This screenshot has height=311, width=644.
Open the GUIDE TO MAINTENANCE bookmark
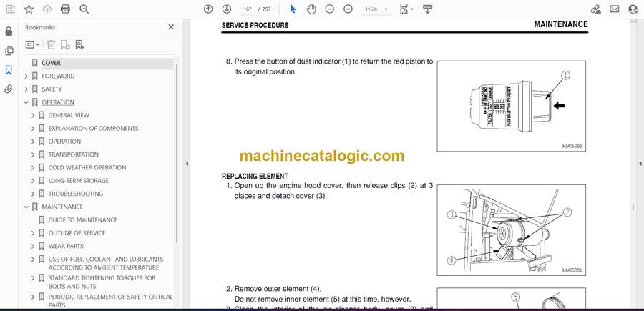click(x=82, y=220)
